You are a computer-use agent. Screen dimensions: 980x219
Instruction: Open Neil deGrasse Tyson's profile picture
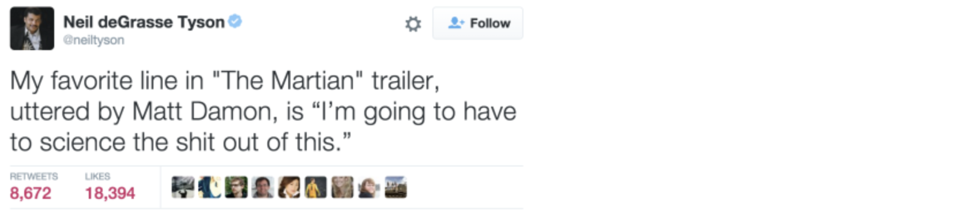coord(32,28)
